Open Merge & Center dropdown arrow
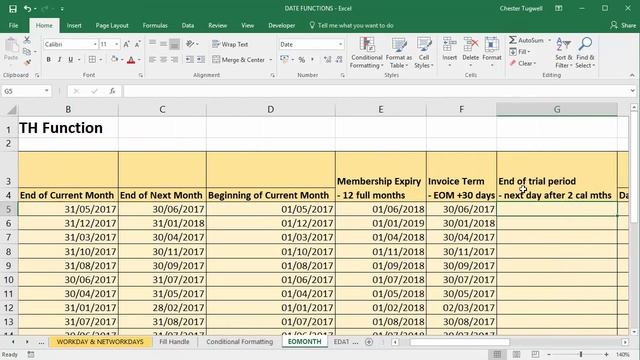Screen dimensions: 640x360 click(x=271, y=60)
